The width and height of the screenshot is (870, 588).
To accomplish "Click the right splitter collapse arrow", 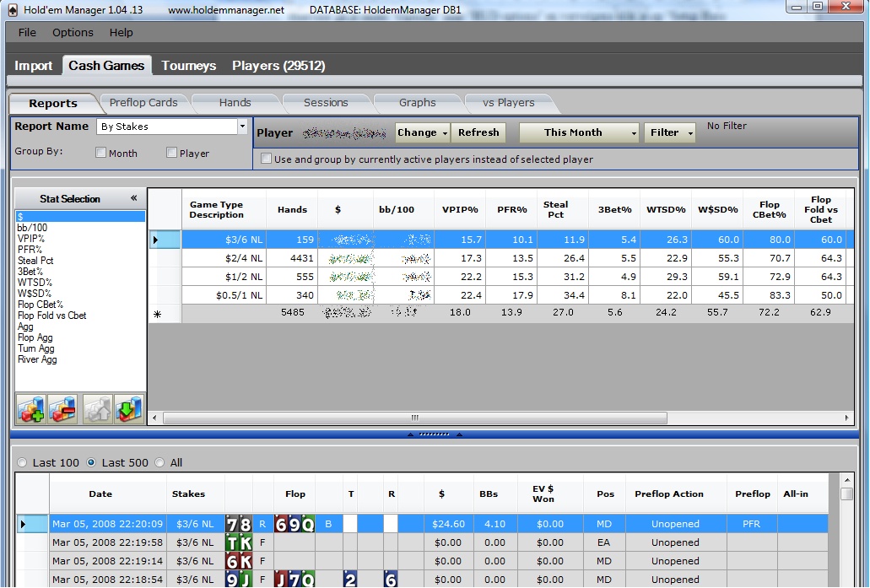I will click(x=459, y=435).
